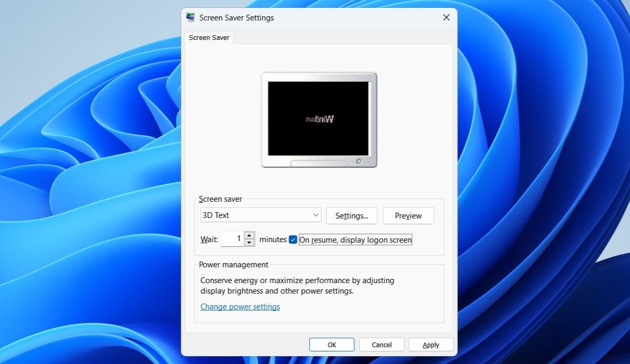Viewport: 630px width, 364px height.
Task: Decrease the wait time using the down arrow
Action: point(249,242)
